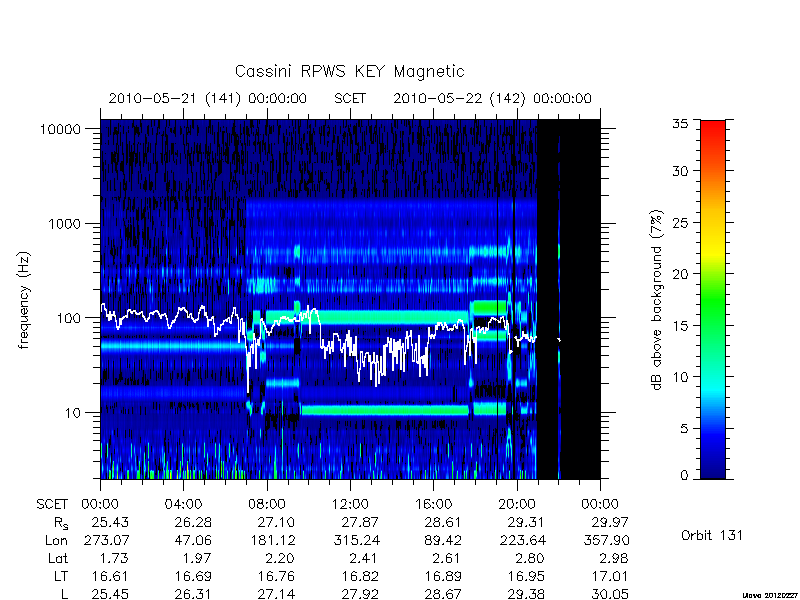Image resolution: width=800 pixels, height=600 pixels.
Task: Click the Rs value 27.87
Action: pos(360,522)
